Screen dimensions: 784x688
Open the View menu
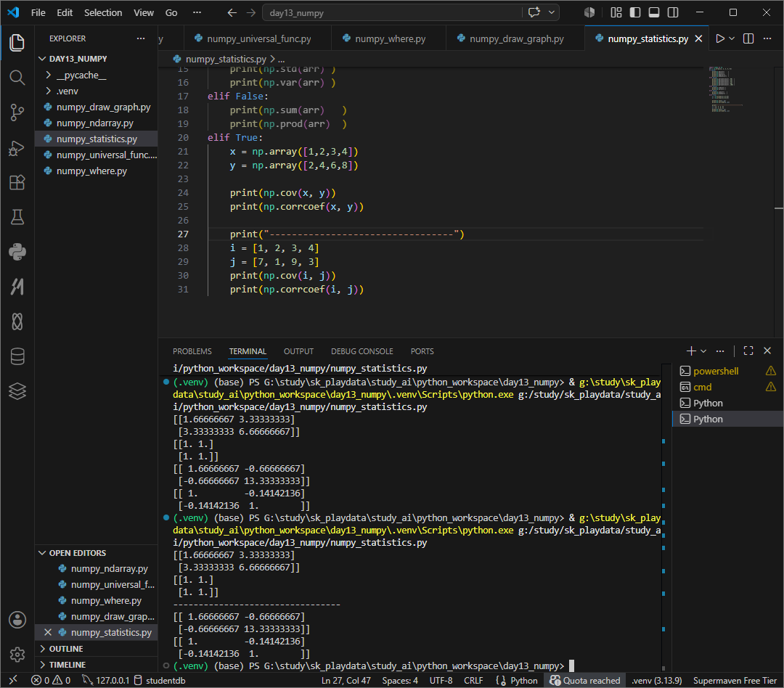coord(144,12)
